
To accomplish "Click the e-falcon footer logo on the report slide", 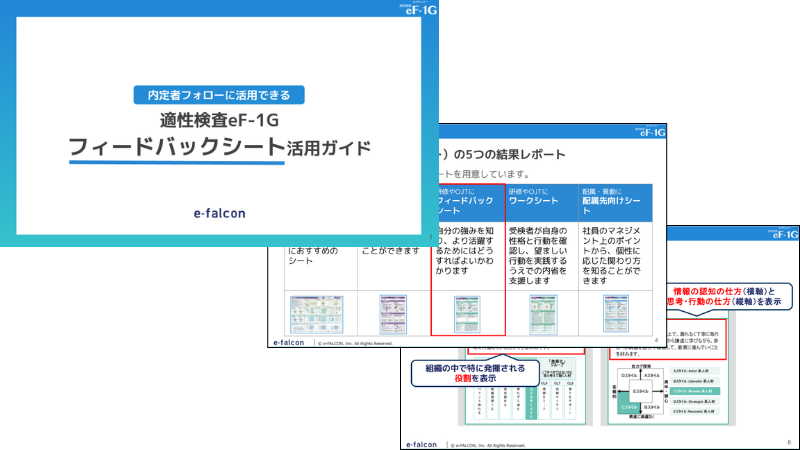I will click(x=289, y=342).
